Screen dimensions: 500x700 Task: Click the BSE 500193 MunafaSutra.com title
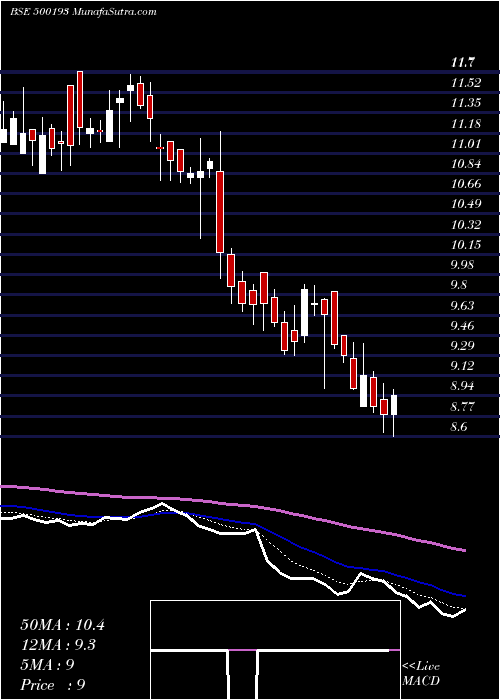(83, 12)
